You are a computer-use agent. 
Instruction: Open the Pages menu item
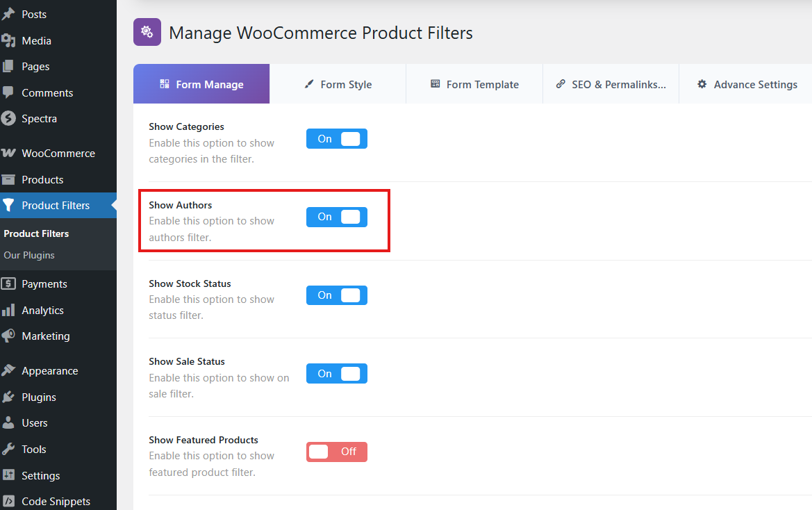pos(58,66)
